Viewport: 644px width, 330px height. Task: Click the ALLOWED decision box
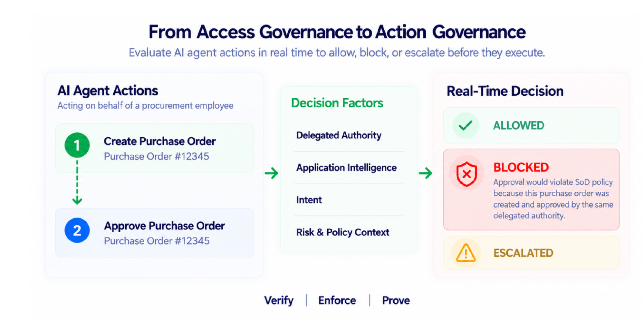[531, 125]
